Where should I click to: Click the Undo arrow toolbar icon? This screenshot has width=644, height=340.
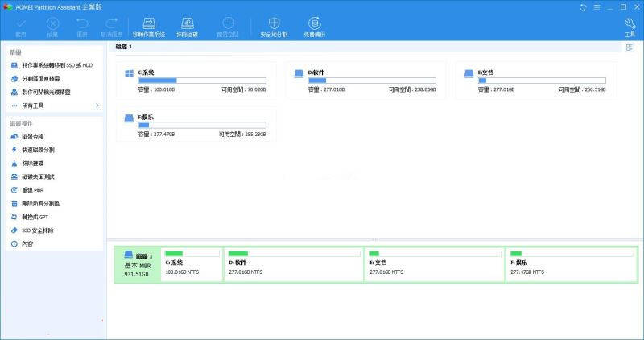click(82, 23)
